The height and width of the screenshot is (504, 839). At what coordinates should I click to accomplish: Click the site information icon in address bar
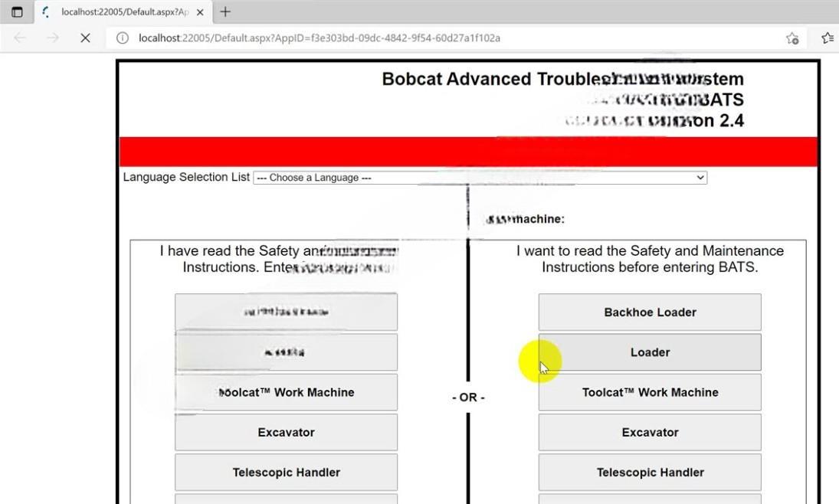[x=123, y=38]
